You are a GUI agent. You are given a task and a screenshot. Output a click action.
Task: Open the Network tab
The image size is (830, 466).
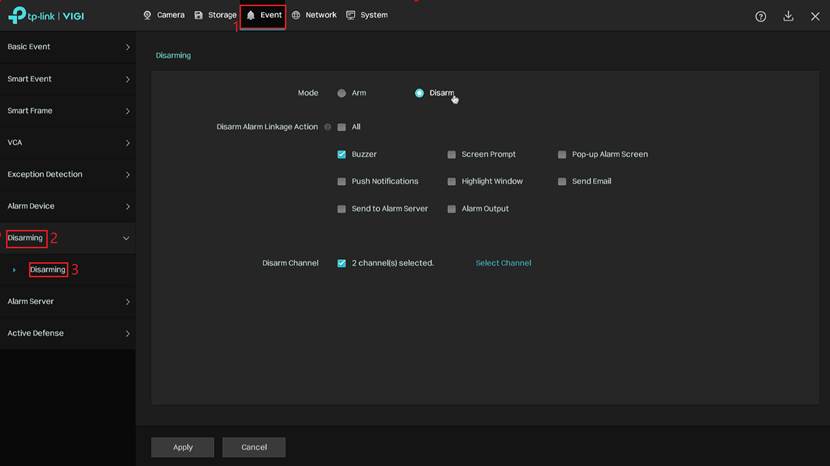coord(314,15)
